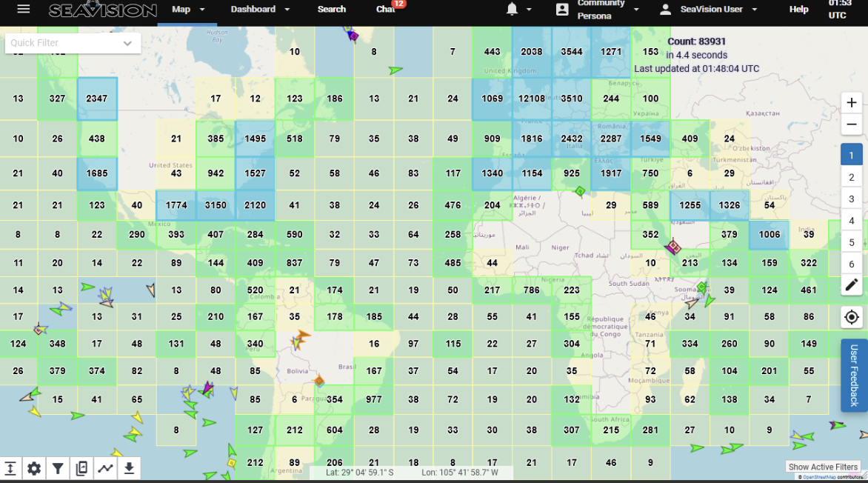Click the 3544 cluster cell

[571, 52]
